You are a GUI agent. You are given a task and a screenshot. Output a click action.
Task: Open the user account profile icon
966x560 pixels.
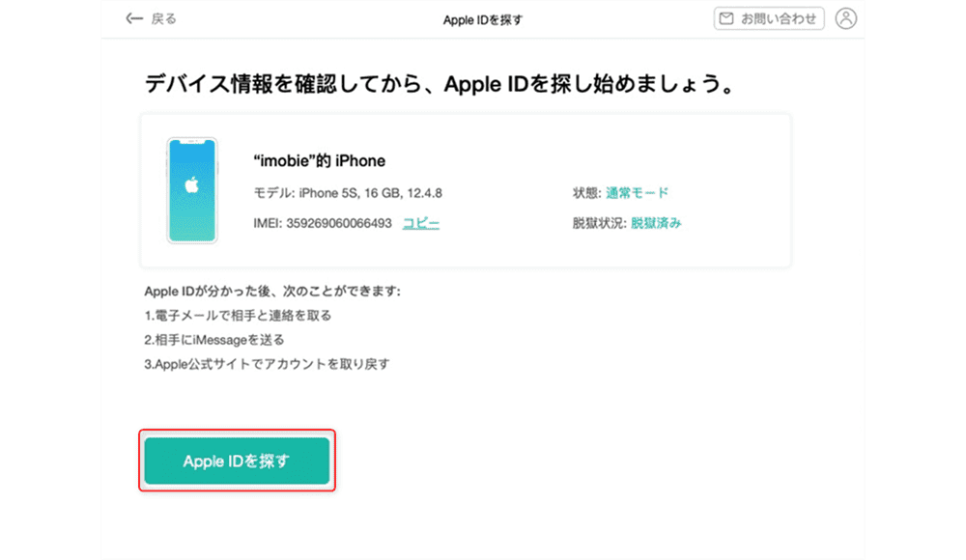click(846, 18)
